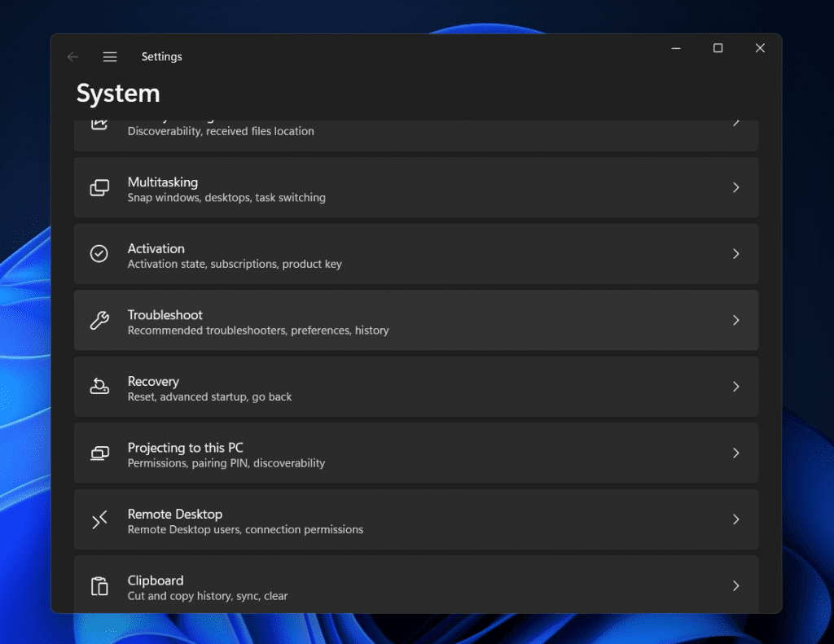Open snap windows and task switching options
Image resolution: width=834 pixels, height=644 pixels.
click(416, 187)
